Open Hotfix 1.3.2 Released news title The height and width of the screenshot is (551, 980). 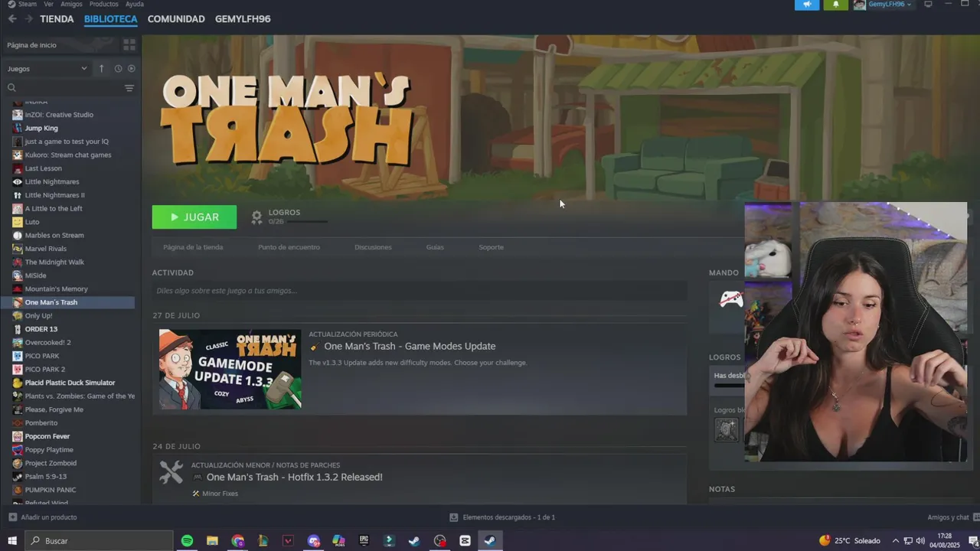tap(294, 478)
